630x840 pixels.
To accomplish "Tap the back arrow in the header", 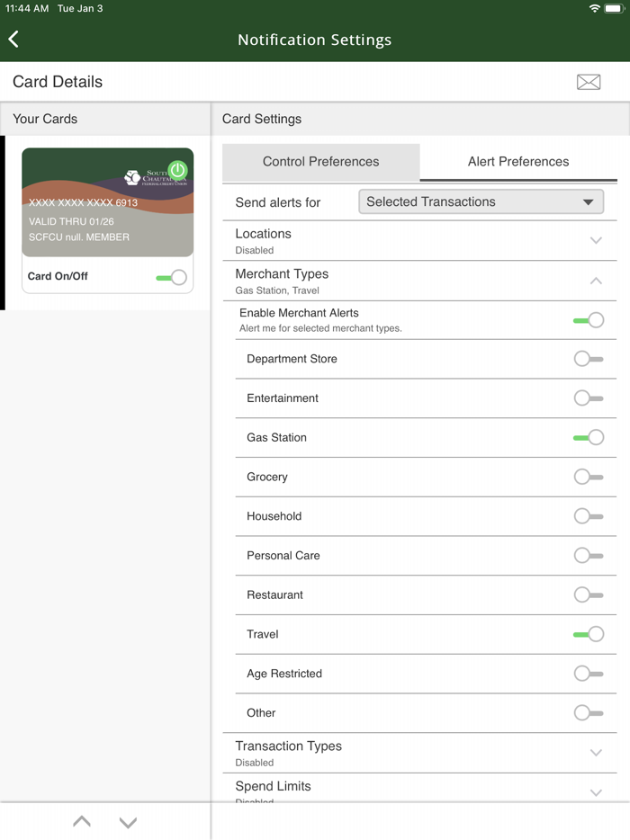I will tap(13, 39).
